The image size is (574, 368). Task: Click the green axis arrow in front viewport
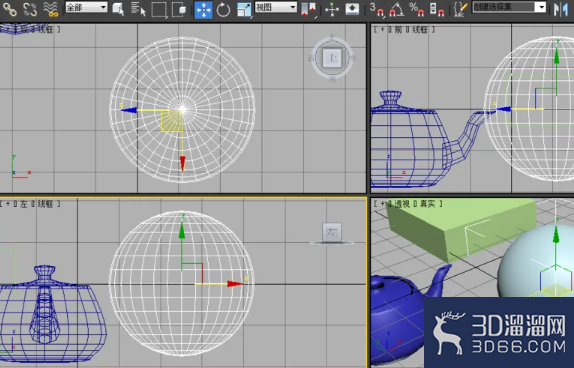(556, 57)
